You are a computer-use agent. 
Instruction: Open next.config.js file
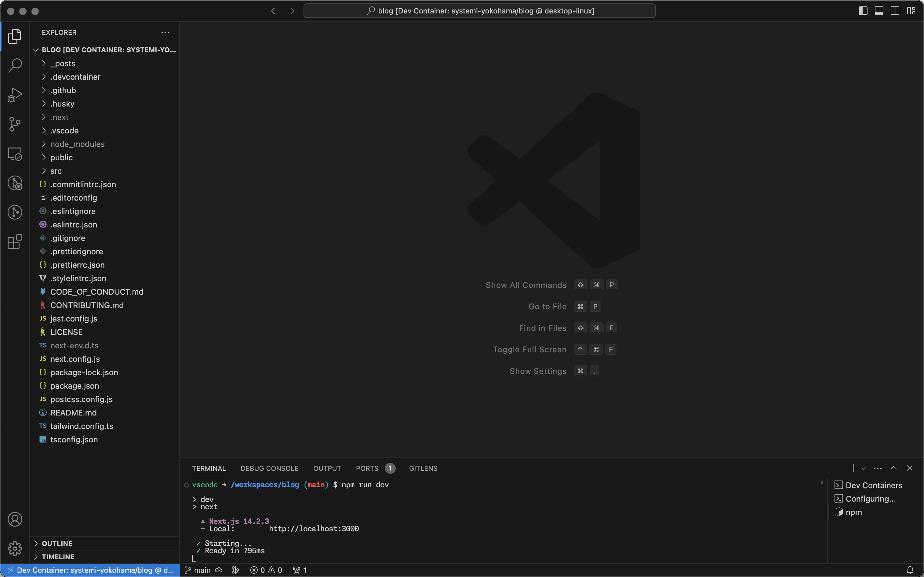pyautogui.click(x=104, y=359)
